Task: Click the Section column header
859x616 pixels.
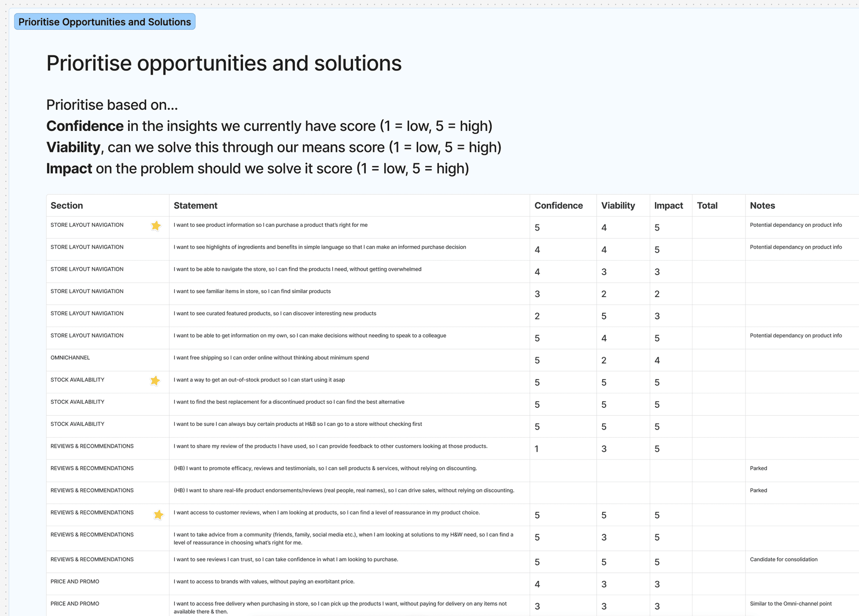Action: point(66,206)
